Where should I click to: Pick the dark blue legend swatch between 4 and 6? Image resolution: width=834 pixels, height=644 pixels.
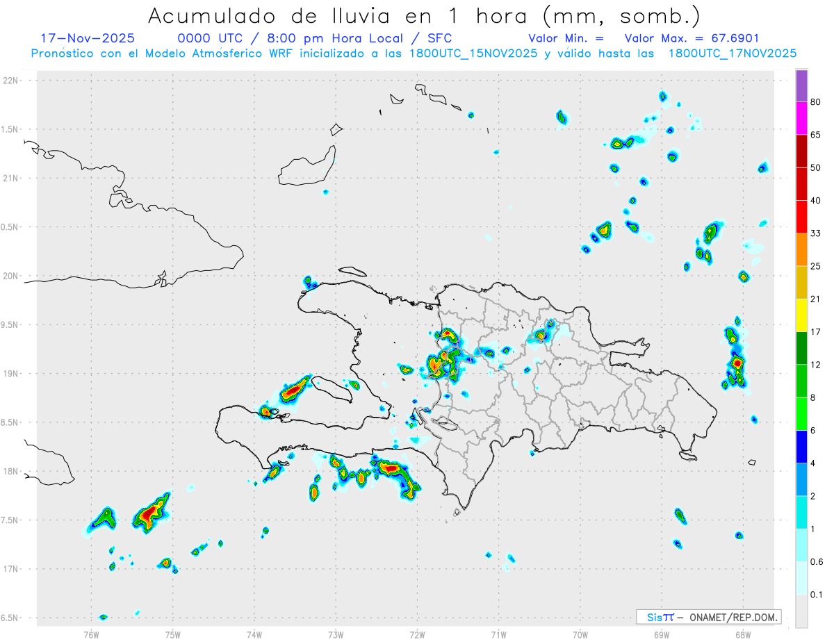click(801, 447)
